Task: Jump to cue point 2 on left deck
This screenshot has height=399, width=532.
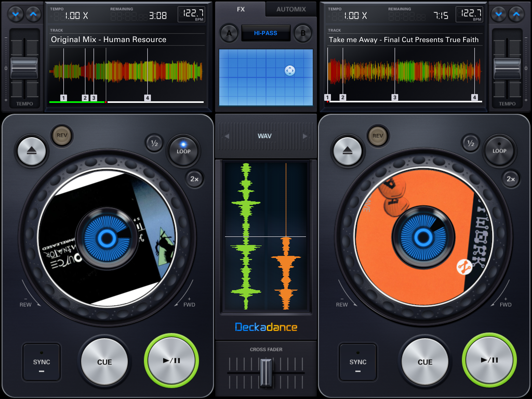Action: (85, 98)
